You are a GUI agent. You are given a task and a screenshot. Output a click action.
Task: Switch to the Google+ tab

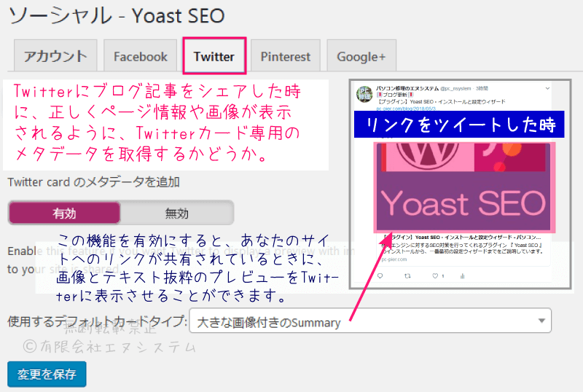pos(361,56)
